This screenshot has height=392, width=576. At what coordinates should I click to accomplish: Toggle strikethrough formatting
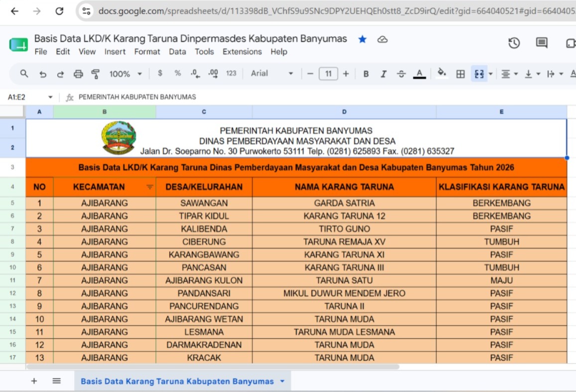pos(401,74)
